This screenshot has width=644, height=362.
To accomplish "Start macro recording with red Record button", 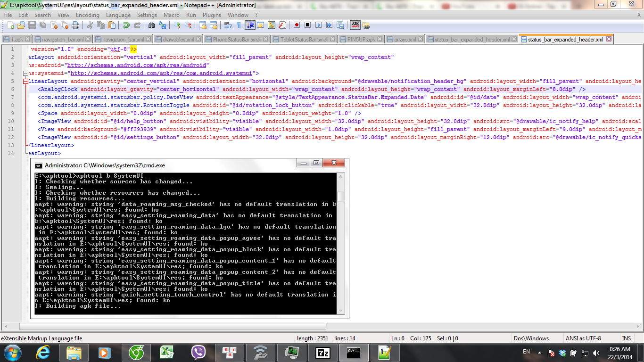I will click(x=297, y=25).
